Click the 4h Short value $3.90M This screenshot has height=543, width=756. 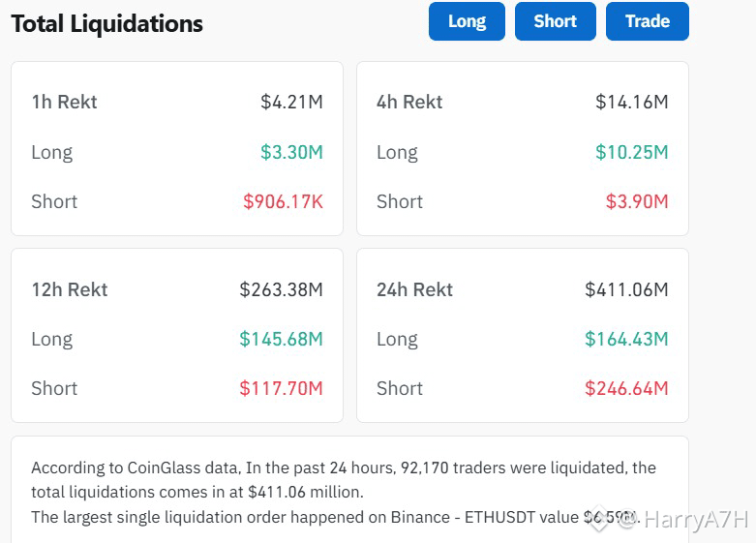(637, 201)
